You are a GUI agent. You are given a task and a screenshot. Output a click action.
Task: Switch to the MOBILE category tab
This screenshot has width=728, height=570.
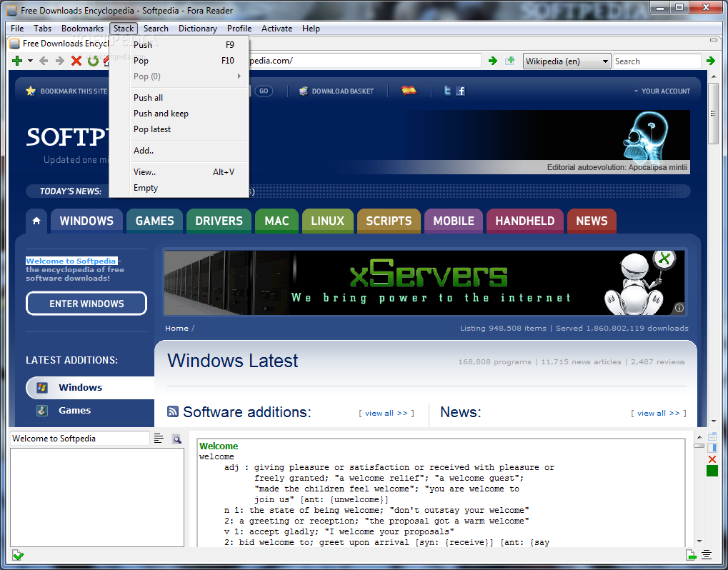(454, 221)
